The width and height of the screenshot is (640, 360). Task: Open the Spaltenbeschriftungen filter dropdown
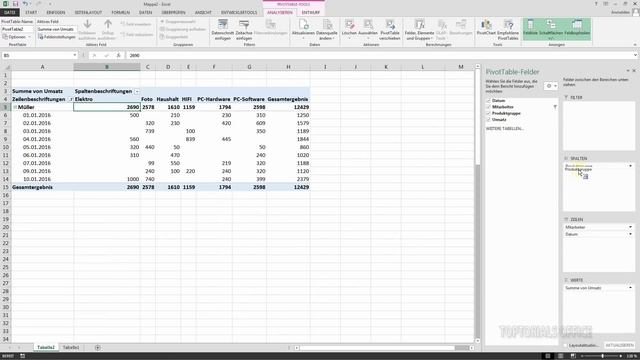click(137, 91)
